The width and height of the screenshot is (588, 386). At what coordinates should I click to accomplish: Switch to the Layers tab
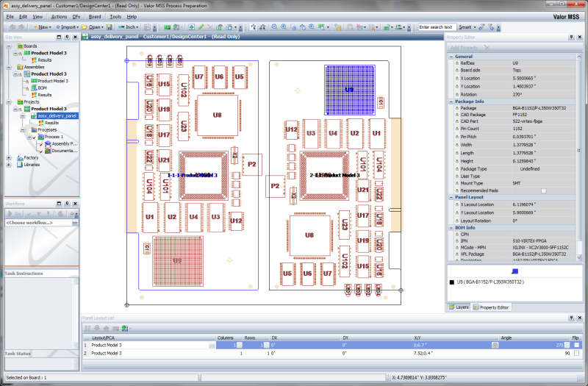click(x=459, y=307)
